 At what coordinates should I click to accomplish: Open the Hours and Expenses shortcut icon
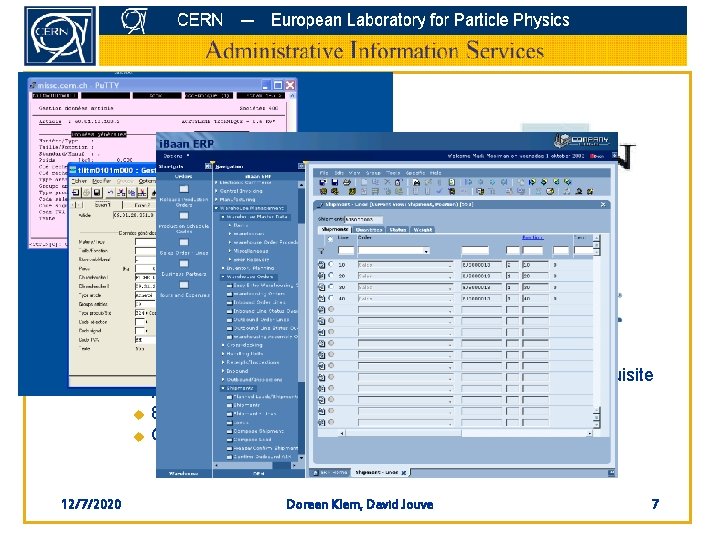(184, 285)
